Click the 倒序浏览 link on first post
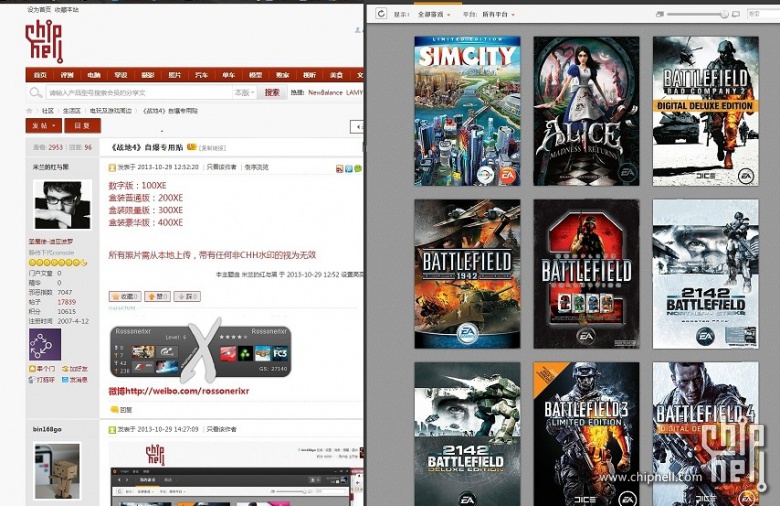 coord(256,167)
